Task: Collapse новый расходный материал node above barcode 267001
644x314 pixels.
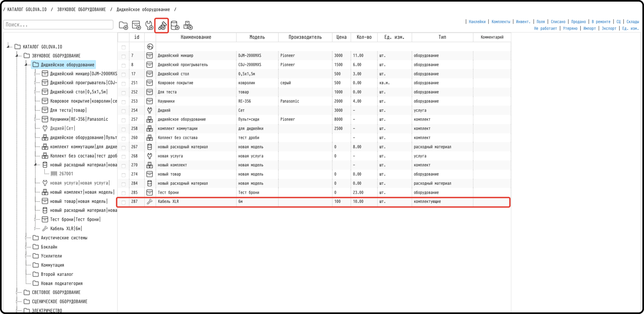Action: (35, 165)
